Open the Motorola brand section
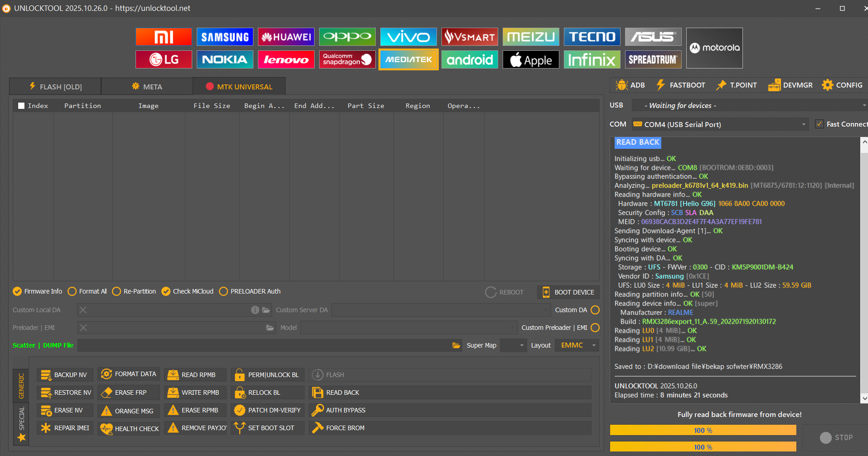The width and height of the screenshot is (868, 456). pos(714,48)
